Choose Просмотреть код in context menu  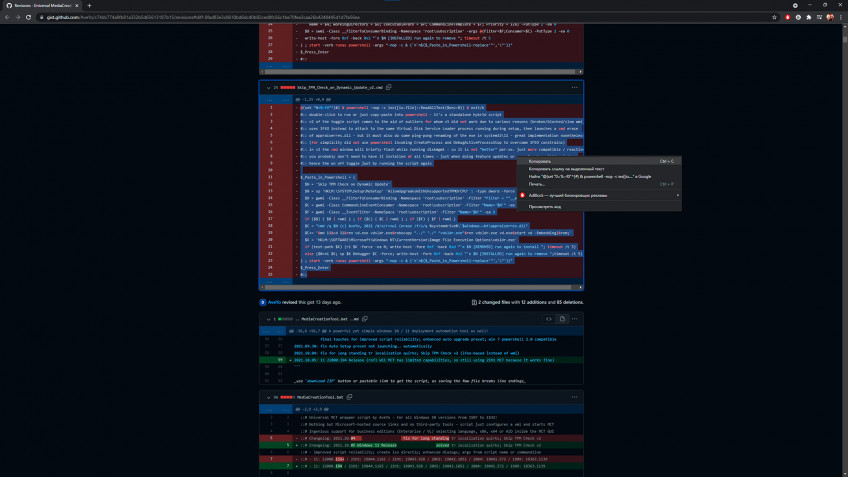[x=546, y=207]
